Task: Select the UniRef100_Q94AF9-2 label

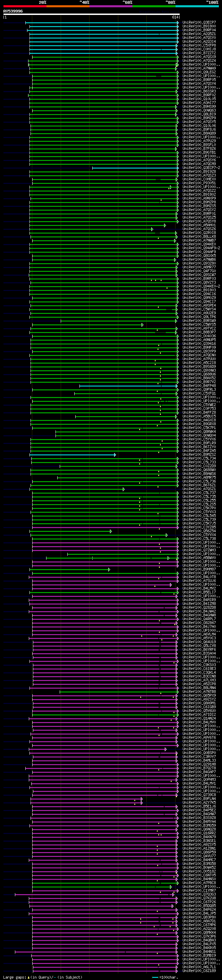Action: (201, 248)
